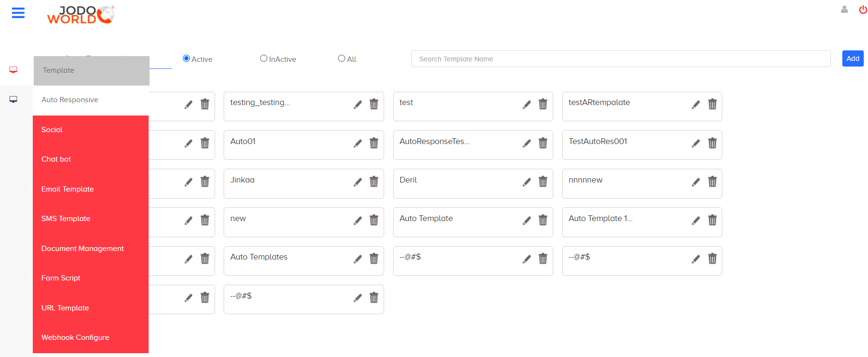This screenshot has height=357, width=868.
Task: Open Form Script menu item
Action: tap(91, 278)
